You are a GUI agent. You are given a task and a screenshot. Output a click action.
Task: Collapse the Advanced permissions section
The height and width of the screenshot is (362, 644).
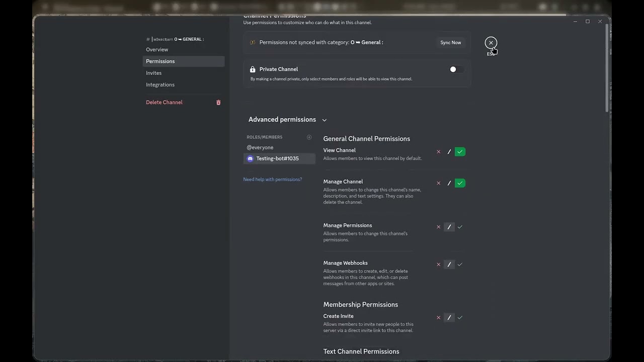[287, 120]
